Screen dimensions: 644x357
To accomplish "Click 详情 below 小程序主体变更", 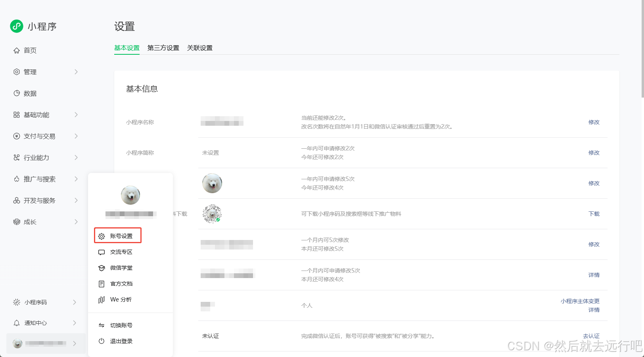I will click(594, 310).
